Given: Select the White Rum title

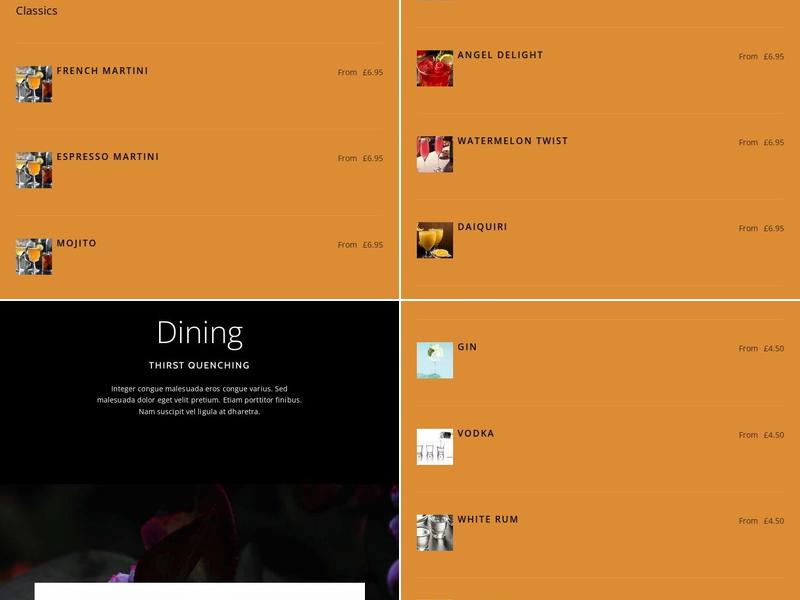Looking at the screenshot, I should [488, 519].
